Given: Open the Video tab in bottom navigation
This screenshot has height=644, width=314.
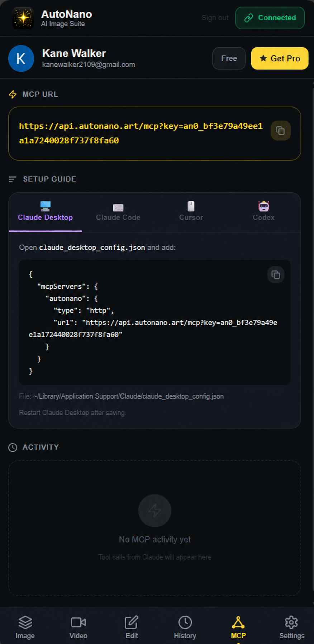Looking at the screenshot, I should coord(78,627).
